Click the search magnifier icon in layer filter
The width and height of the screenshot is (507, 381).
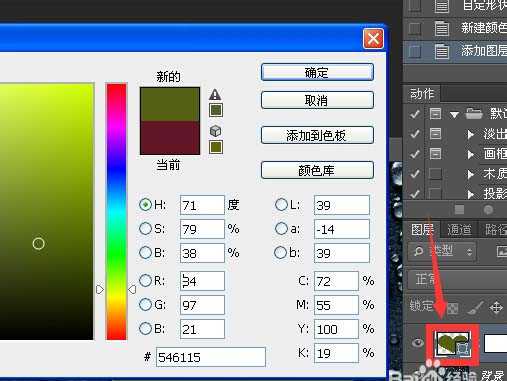pos(418,251)
